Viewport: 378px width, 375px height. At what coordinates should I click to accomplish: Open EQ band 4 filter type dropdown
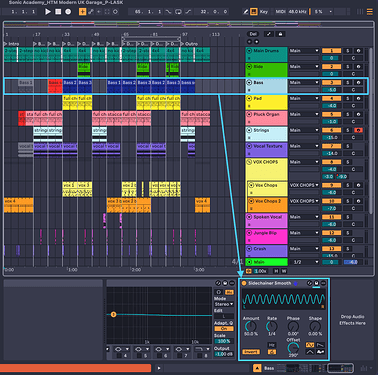121,349
